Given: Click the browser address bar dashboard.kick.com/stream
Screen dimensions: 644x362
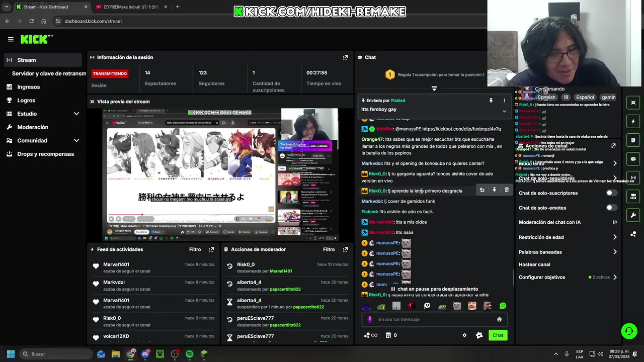Looking at the screenshot, I should [93, 21].
